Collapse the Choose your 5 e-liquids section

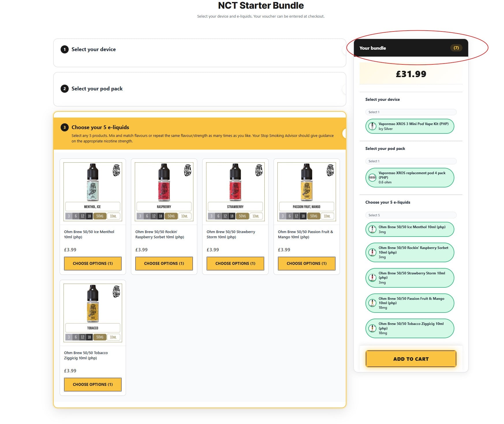pos(344,133)
